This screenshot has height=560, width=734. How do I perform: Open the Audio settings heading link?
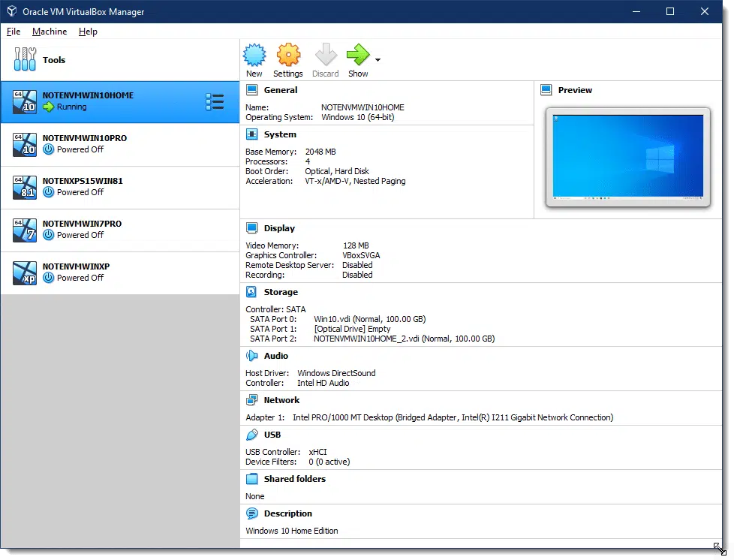[x=276, y=356]
